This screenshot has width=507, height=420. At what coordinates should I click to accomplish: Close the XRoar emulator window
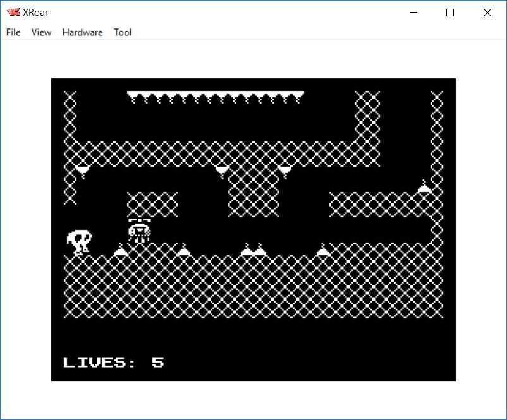click(x=487, y=13)
